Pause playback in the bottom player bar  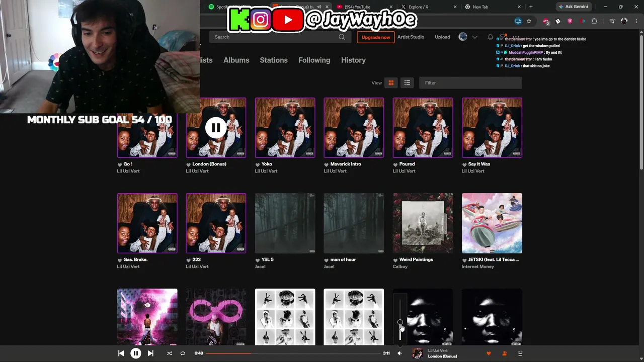click(136, 353)
